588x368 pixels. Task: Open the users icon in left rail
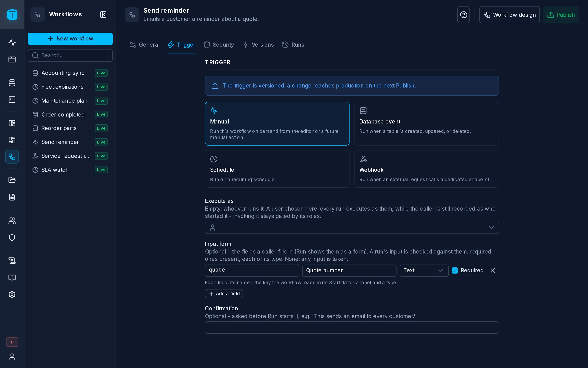click(12, 221)
